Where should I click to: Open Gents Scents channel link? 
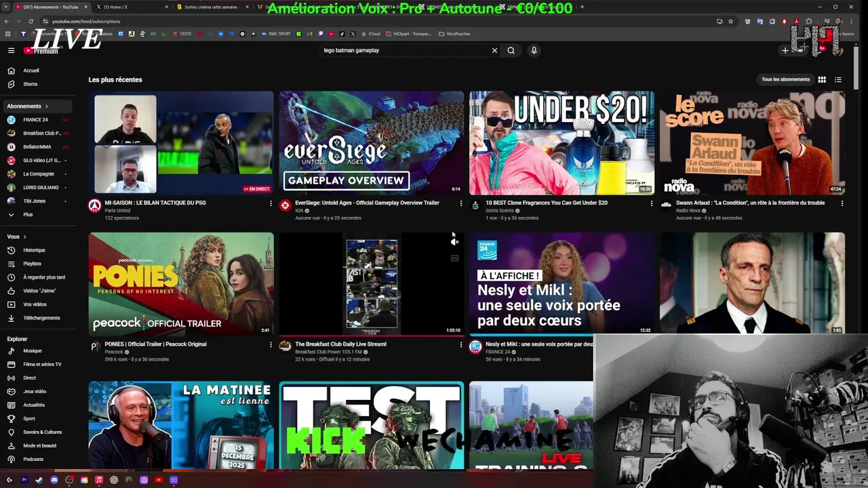[500, 211]
